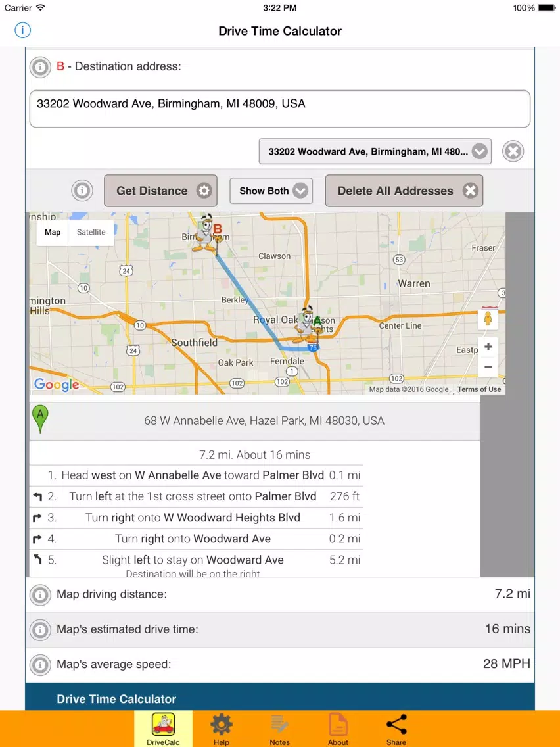Screen dimensions: 560x747
Task: Open info for Map driving distance
Action: pyautogui.click(x=40, y=594)
